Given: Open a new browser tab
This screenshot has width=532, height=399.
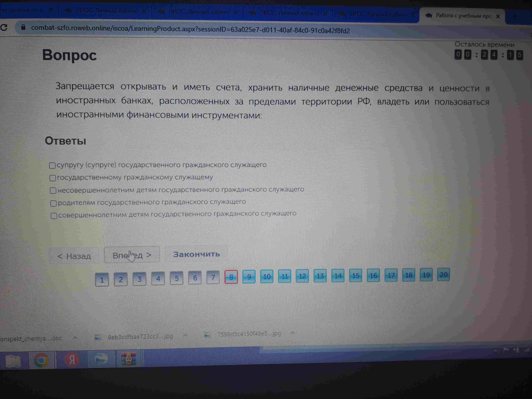Looking at the screenshot, I should tap(515, 17).
